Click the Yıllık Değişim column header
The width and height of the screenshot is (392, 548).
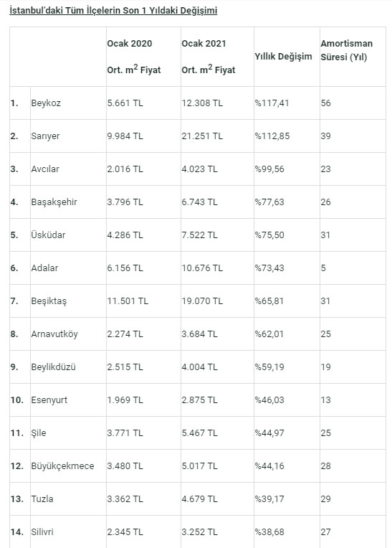pos(283,57)
